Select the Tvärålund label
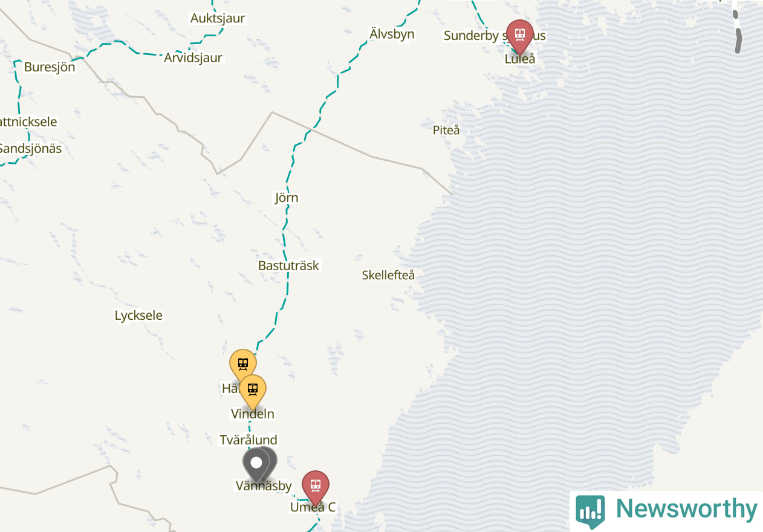This screenshot has height=532, width=763. 248,440
